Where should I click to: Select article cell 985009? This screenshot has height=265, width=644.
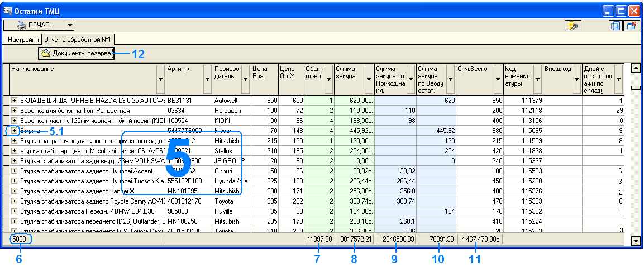click(189, 211)
